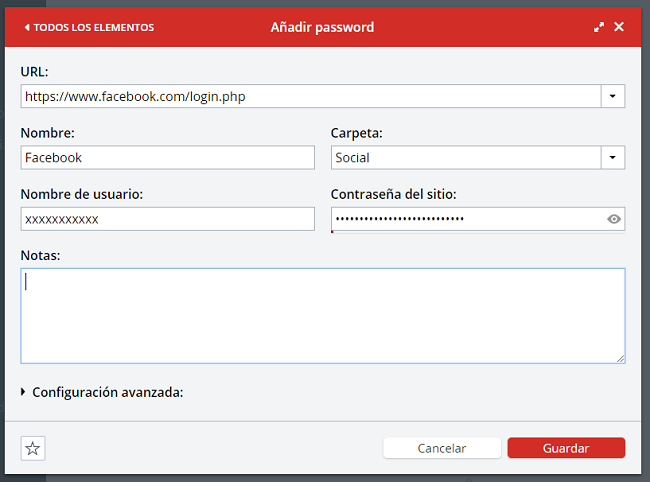This screenshot has width=650, height=482.
Task: Close the Añadir password dialog
Action: click(619, 27)
